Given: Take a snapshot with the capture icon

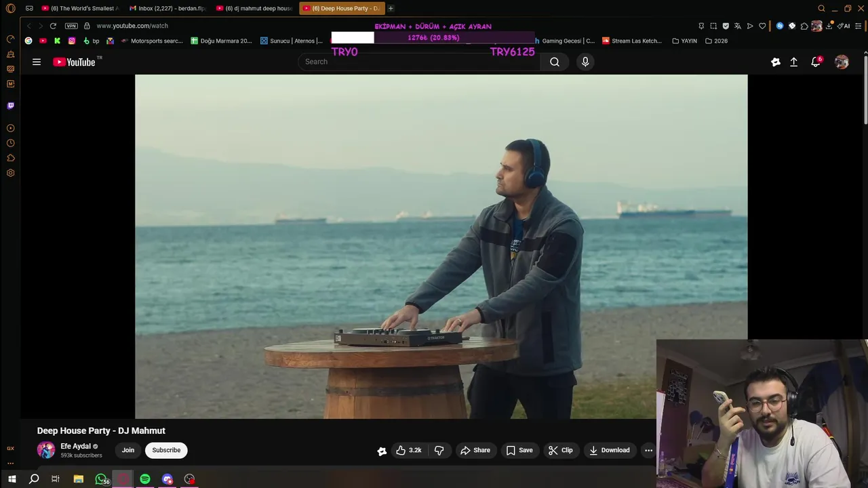Looking at the screenshot, I should pos(713,26).
